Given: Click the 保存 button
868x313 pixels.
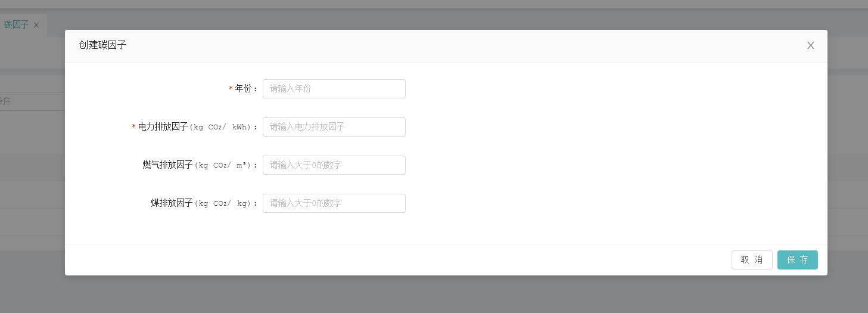Looking at the screenshot, I should point(798,260).
